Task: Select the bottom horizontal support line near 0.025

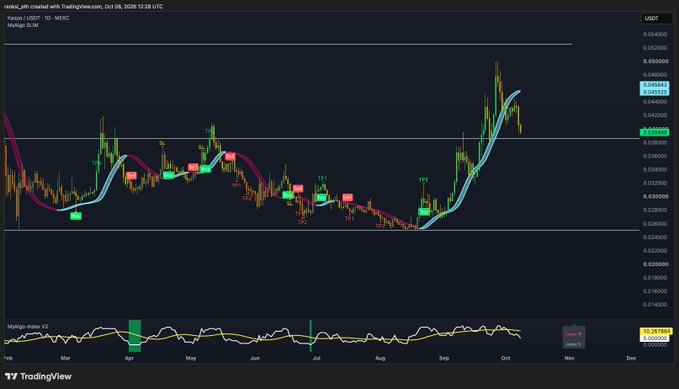Action: coord(322,230)
